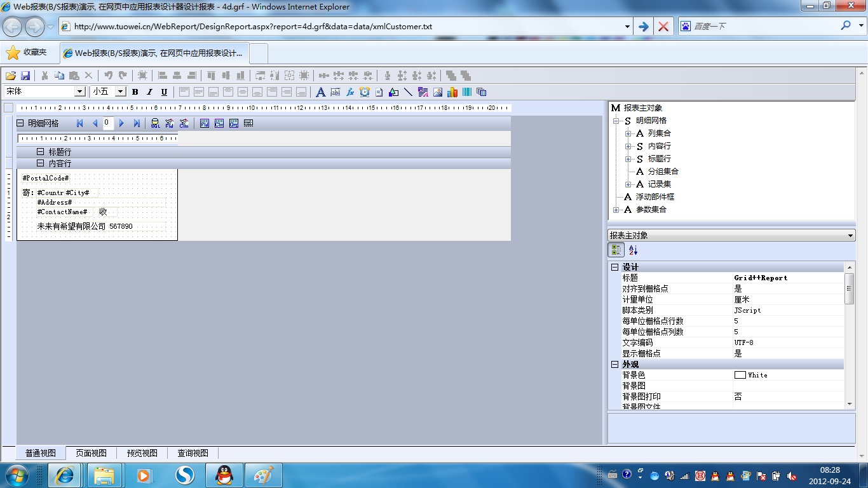This screenshot has height=488, width=868.
Task: Toggle underline text formatting
Action: tap(164, 92)
